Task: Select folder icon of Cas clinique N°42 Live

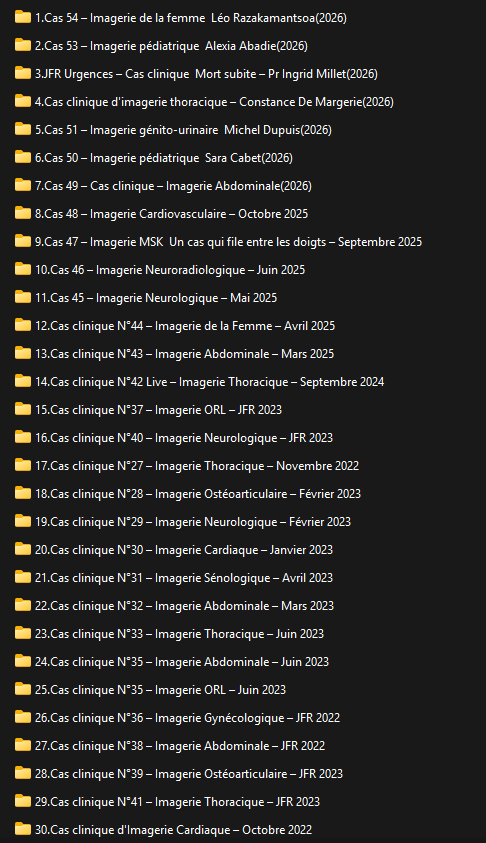Action: point(23,381)
